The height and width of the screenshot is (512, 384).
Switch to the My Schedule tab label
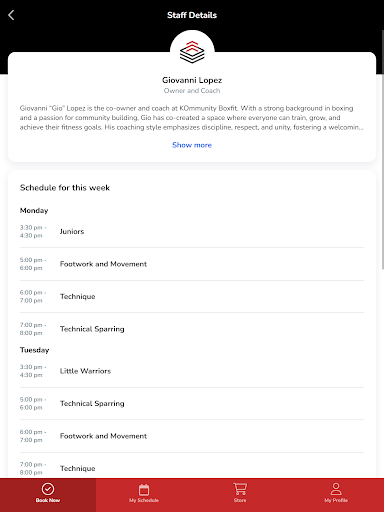(x=144, y=500)
